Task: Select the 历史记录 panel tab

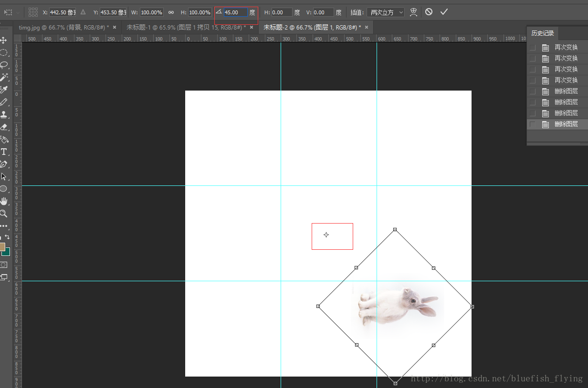Action: pyautogui.click(x=543, y=33)
